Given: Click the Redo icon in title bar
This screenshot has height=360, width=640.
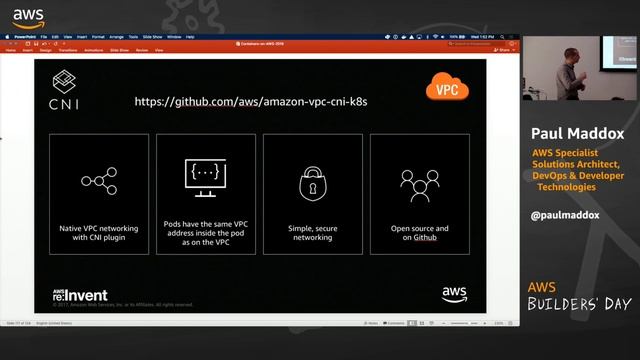Looking at the screenshot, I should coord(56,44).
